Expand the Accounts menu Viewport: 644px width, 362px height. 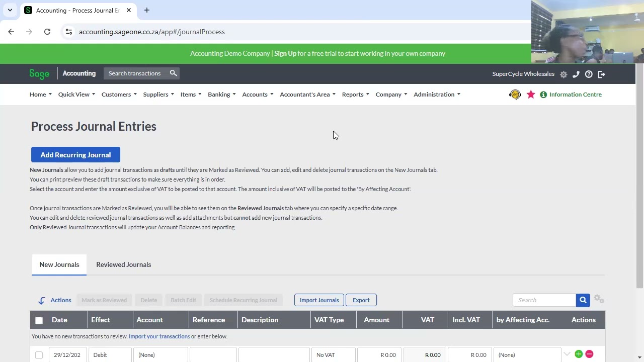coord(258,95)
